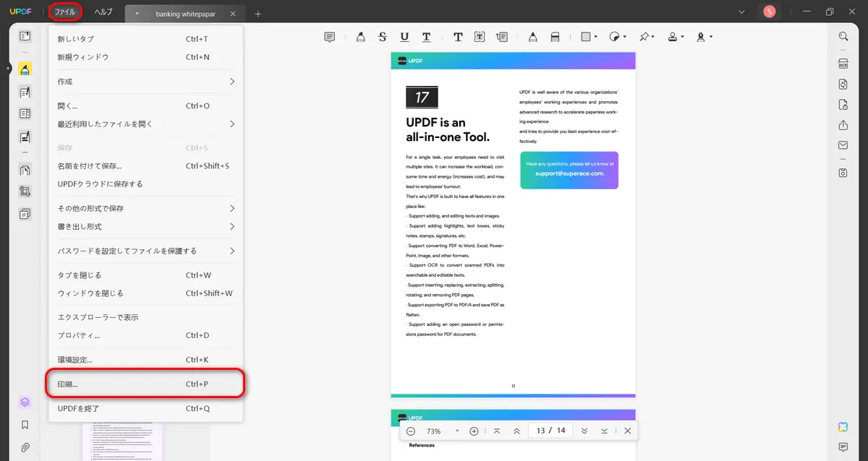This screenshot has height=461, width=868.
Task: Choose UPDFを終了 menu entry
Action: click(146, 408)
